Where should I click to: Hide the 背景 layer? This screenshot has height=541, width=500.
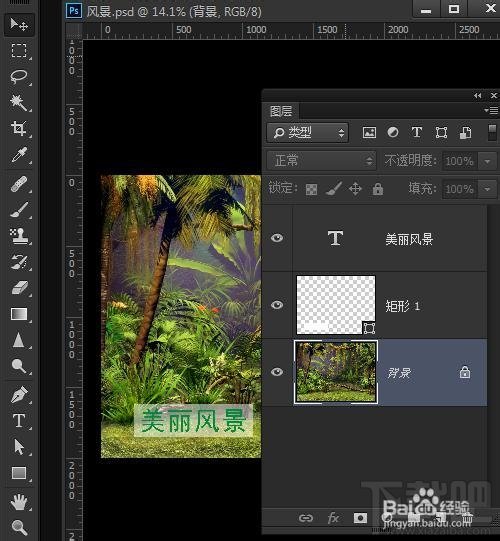coord(277,372)
